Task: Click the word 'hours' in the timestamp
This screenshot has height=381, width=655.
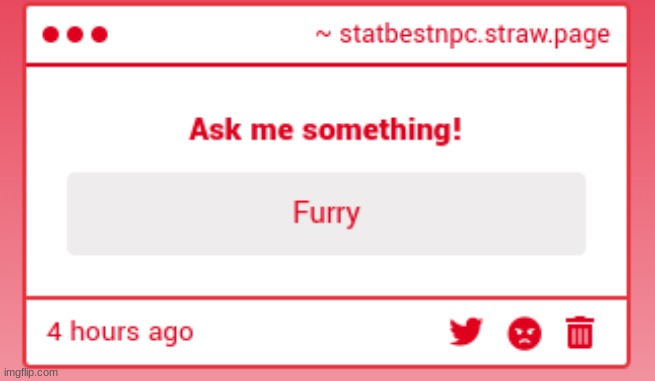Action: coord(104,331)
